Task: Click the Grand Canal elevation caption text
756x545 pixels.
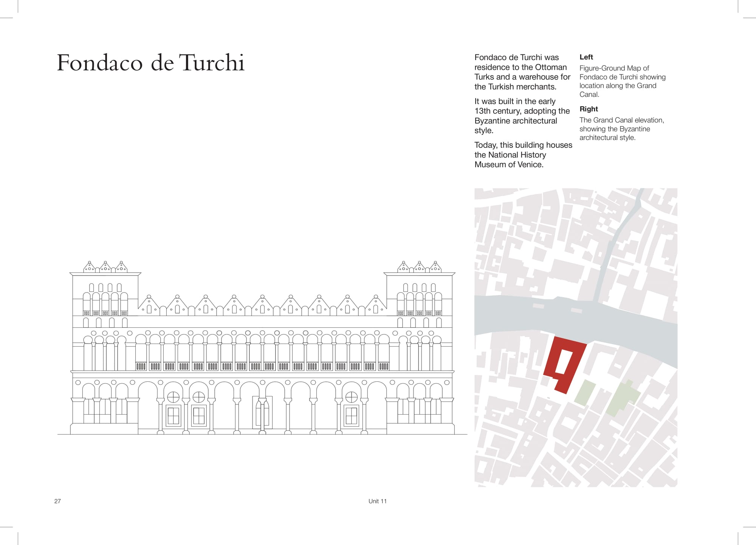Action: coord(621,129)
